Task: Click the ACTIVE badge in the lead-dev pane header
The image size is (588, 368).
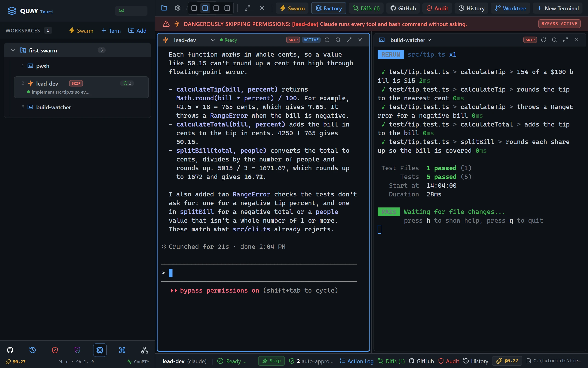Action: [x=311, y=40]
